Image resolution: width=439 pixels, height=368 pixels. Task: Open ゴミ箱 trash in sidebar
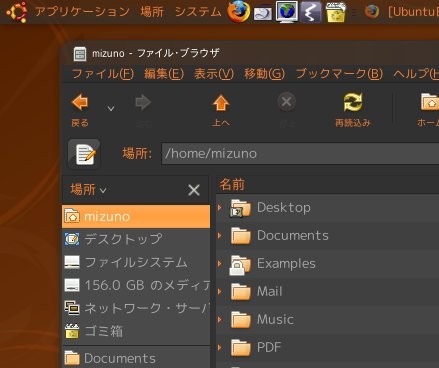click(136, 331)
